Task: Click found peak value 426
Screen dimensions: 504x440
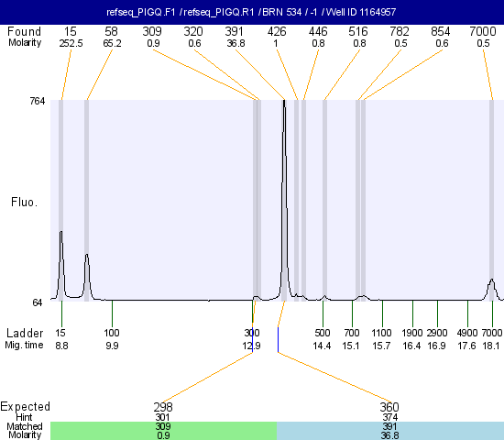Action: pos(277,31)
